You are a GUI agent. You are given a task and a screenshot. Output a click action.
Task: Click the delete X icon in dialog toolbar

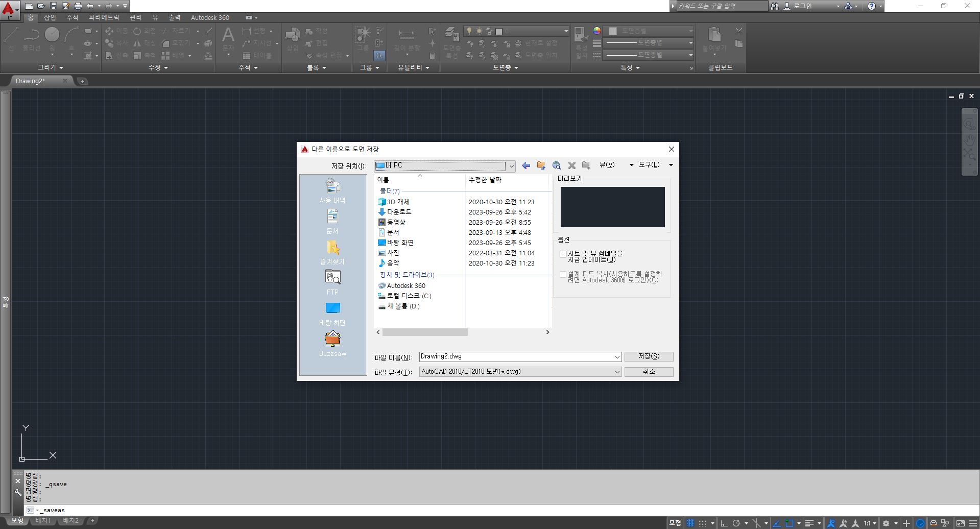(571, 165)
